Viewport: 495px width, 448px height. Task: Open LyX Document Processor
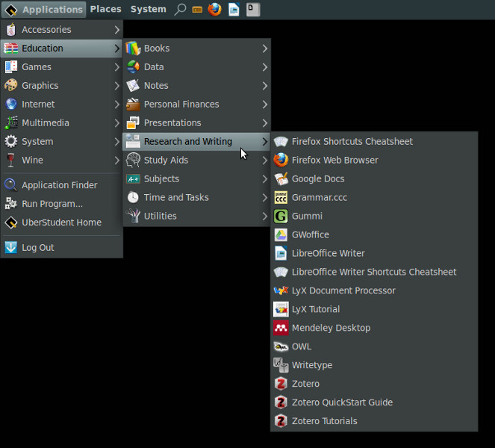343,290
